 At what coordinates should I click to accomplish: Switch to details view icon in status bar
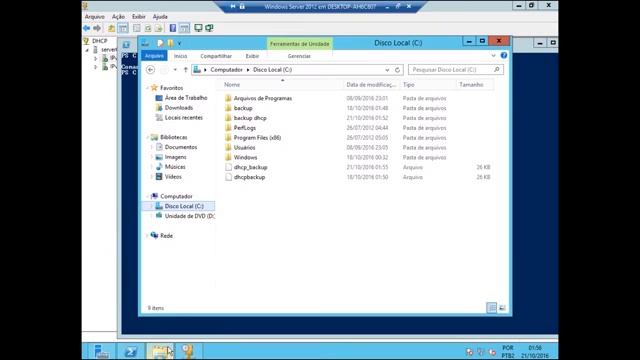pos(492,308)
